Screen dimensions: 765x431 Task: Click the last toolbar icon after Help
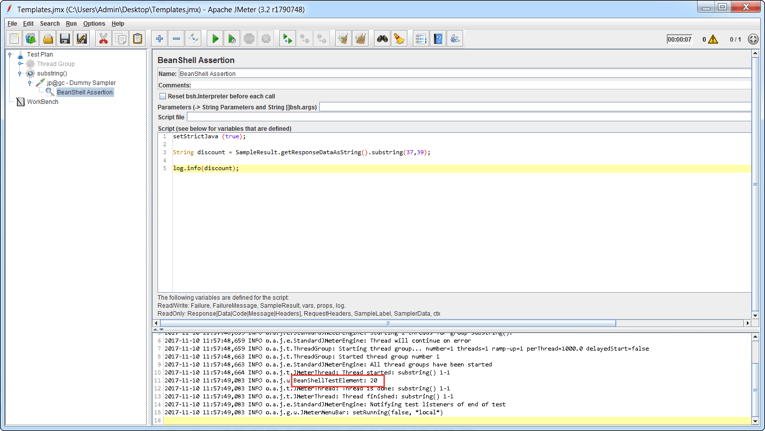point(455,39)
